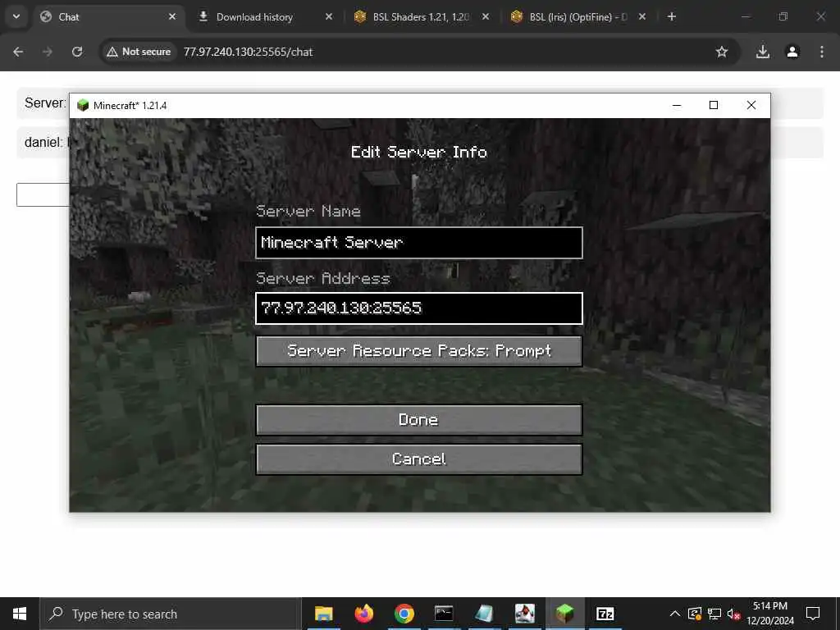Minimize the Minecraft 1.21.4 window
This screenshot has width=840, height=630.
tap(677, 105)
